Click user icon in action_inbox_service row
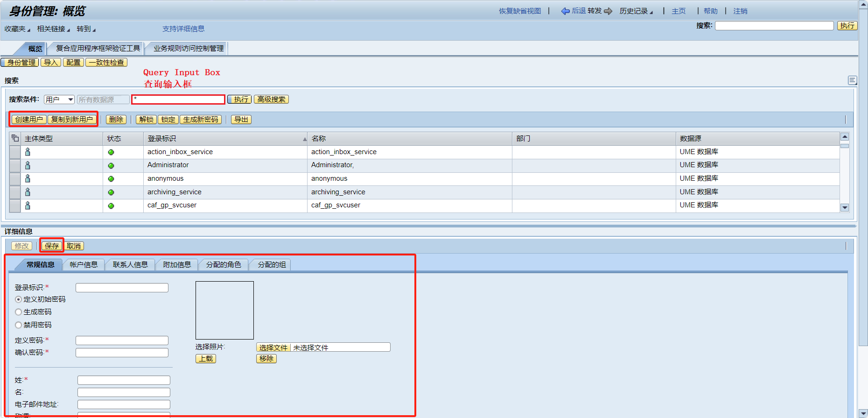This screenshot has width=868, height=418. 28,152
